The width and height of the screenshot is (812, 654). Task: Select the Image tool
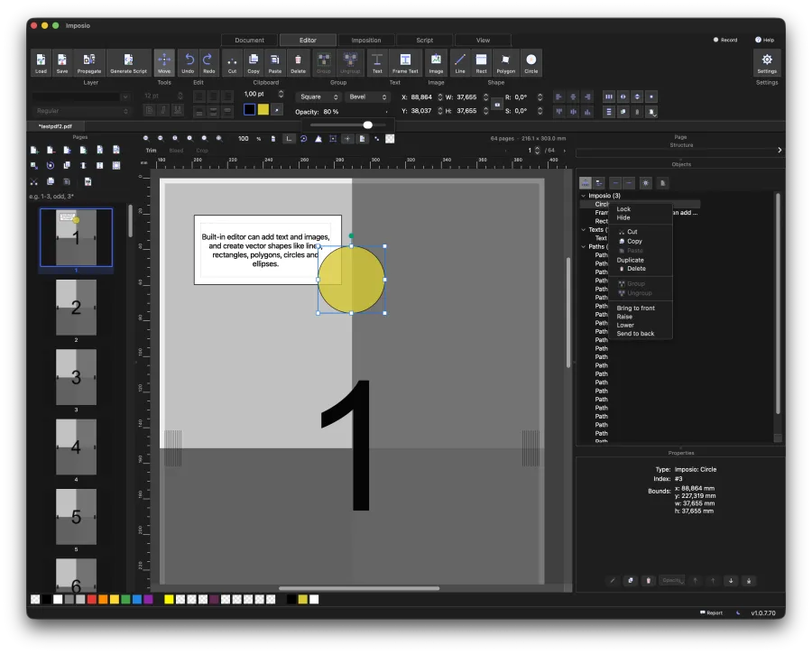coord(436,63)
